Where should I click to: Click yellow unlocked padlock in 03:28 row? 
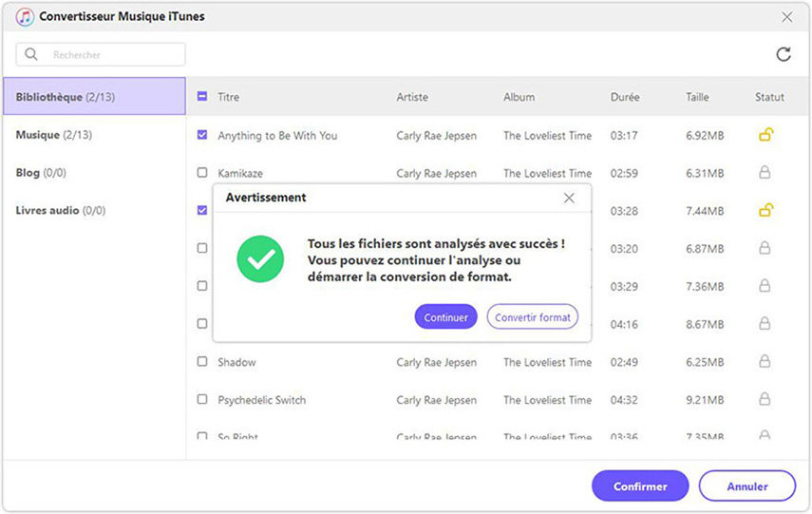(765, 210)
